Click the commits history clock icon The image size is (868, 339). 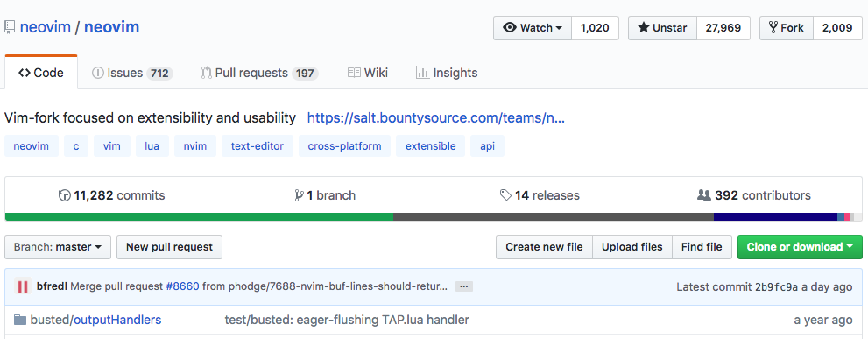point(65,195)
